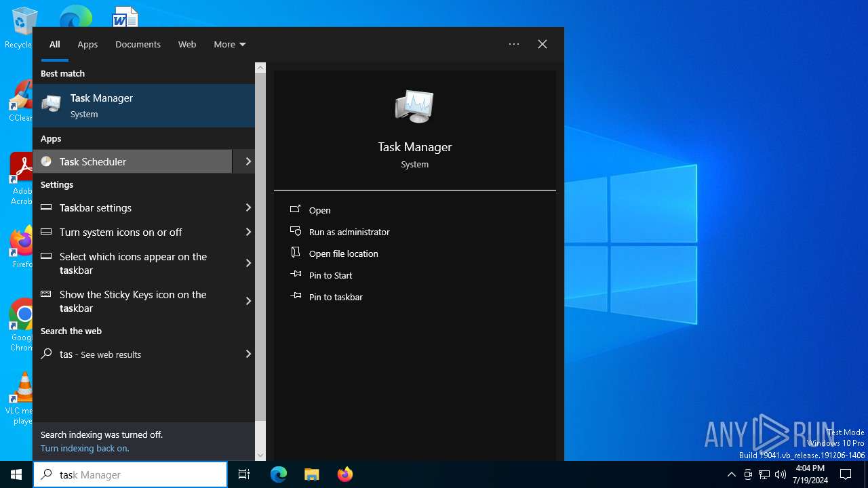This screenshot has height=488, width=868.
Task: Click the large Task Manager preview icon
Action: tap(414, 106)
